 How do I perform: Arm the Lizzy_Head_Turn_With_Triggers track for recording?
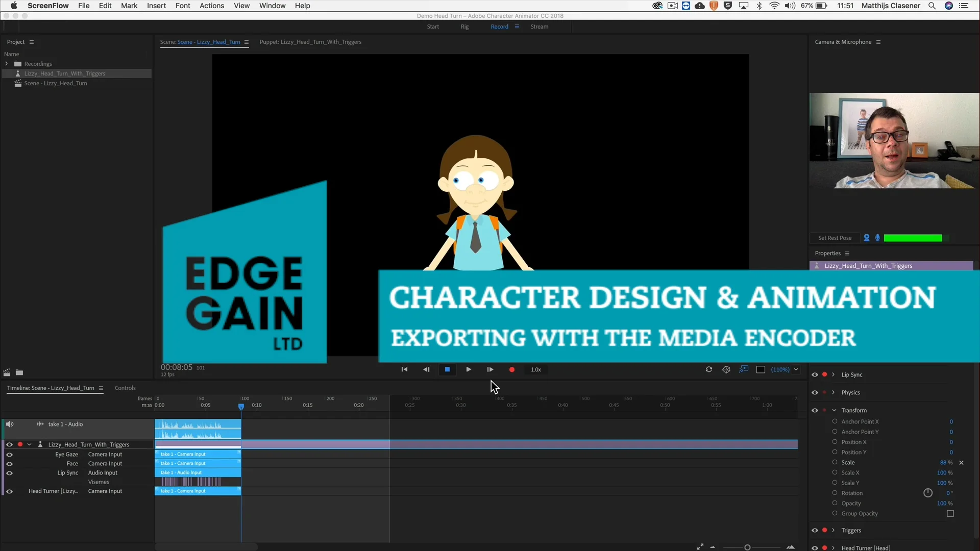[20, 444]
